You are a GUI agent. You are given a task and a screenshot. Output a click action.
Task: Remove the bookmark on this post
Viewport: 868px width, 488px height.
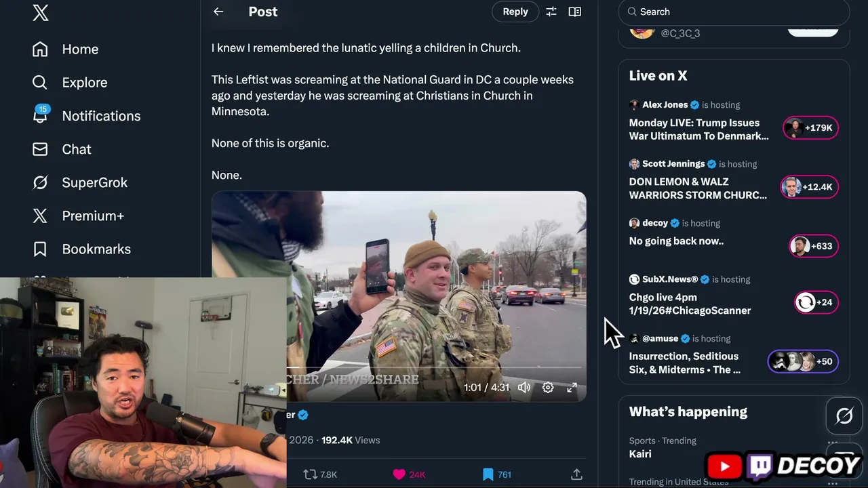[488, 474]
